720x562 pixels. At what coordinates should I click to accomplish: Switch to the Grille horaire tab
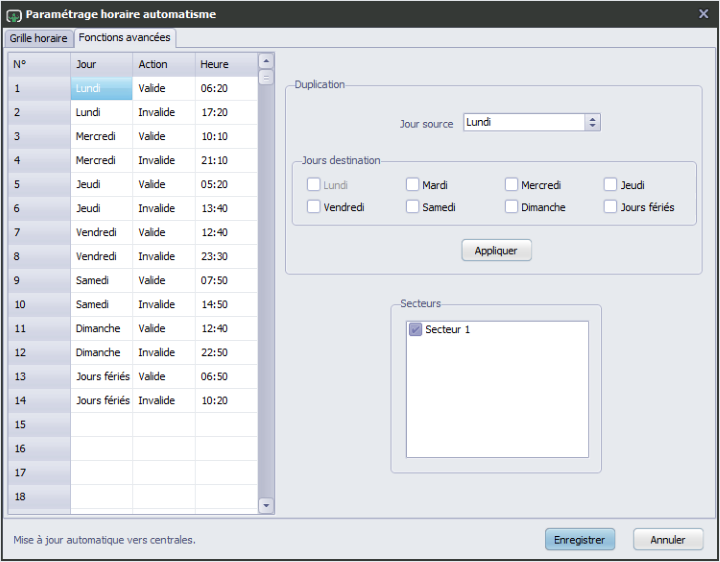coord(39,38)
